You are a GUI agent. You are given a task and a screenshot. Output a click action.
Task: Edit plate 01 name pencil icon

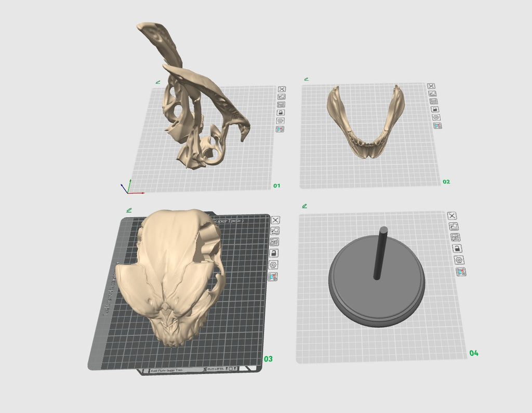158,82
